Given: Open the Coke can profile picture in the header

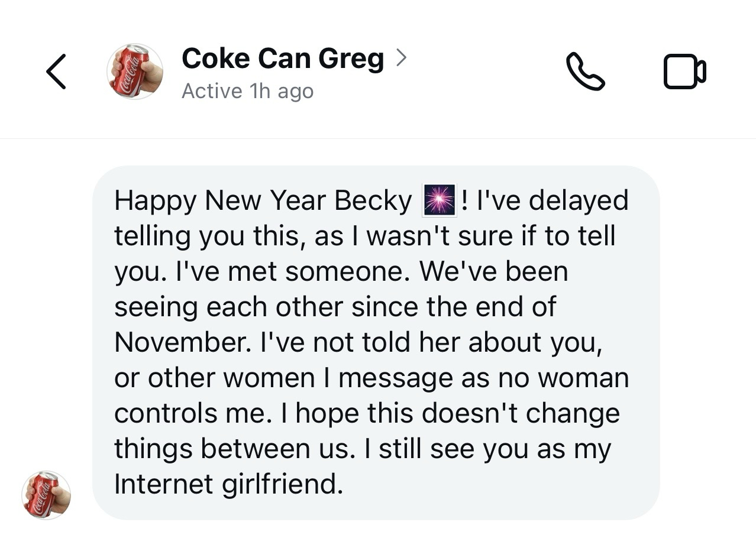Looking at the screenshot, I should point(135,72).
